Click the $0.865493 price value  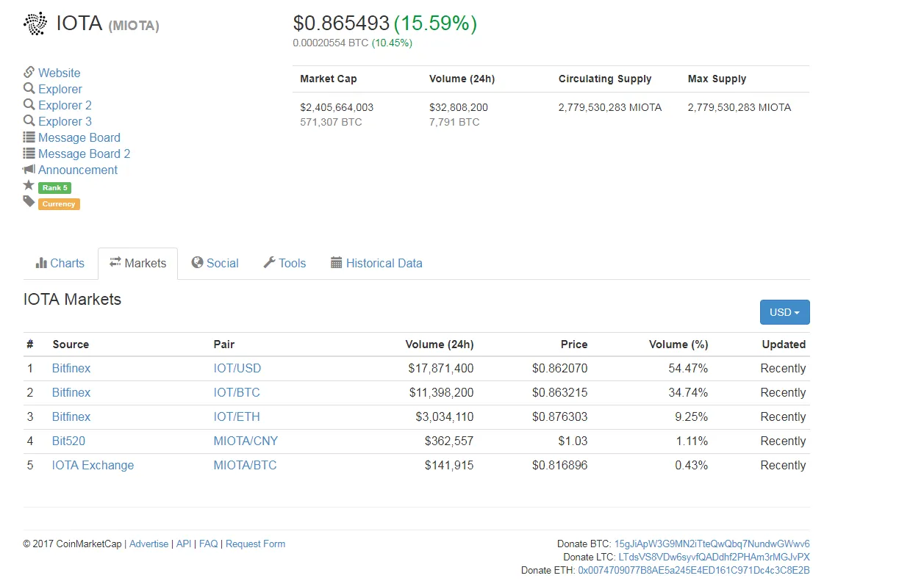[341, 24]
